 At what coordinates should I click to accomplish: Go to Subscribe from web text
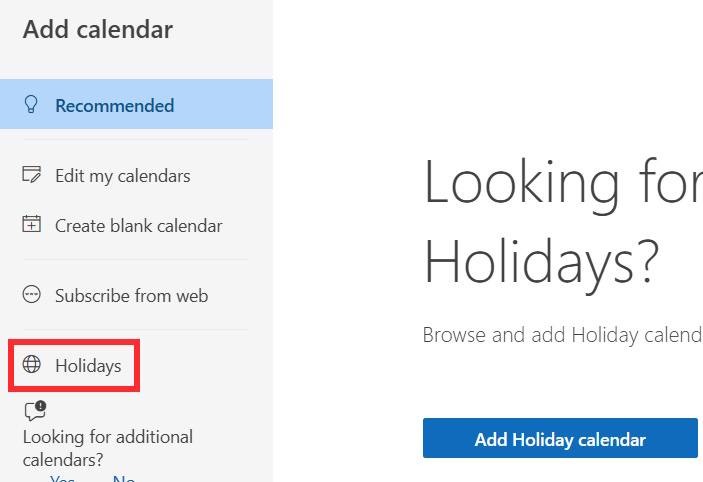[x=131, y=296]
